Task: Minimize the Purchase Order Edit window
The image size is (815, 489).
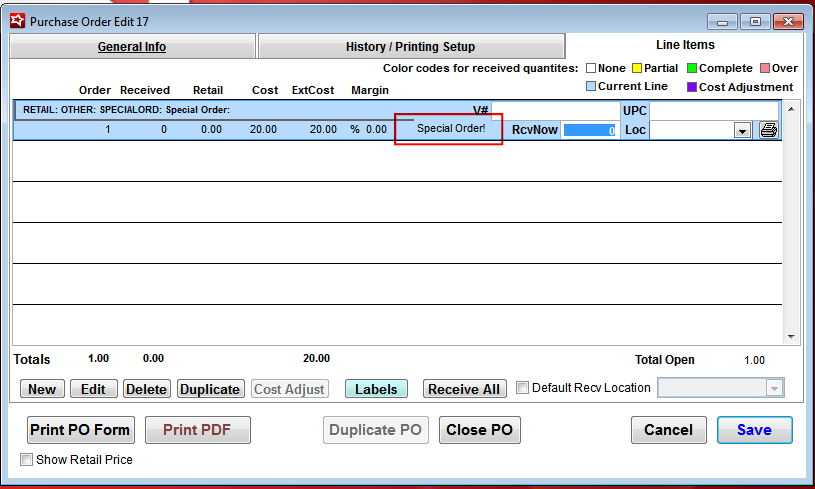Action: pyautogui.click(x=722, y=22)
